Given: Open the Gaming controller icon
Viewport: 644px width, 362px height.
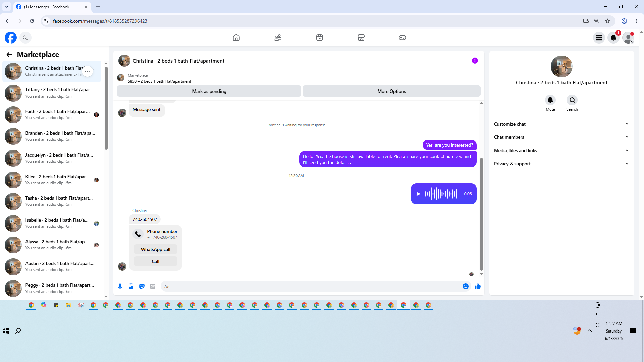Looking at the screenshot, I should pyautogui.click(x=402, y=38).
